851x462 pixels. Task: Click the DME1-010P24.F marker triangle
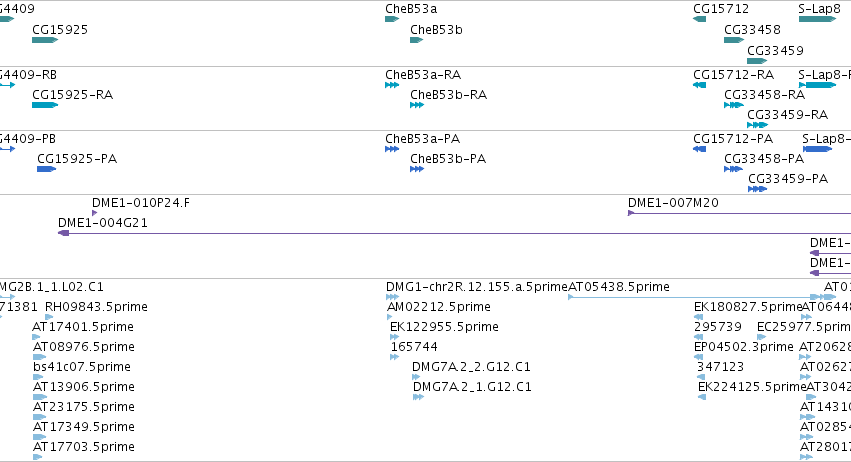click(x=94, y=213)
